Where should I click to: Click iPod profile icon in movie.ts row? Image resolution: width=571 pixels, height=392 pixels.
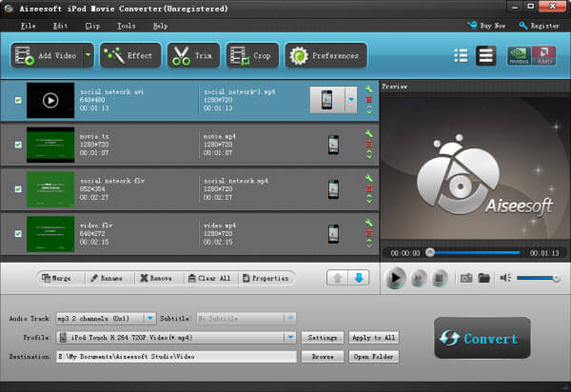coord(333,145)
